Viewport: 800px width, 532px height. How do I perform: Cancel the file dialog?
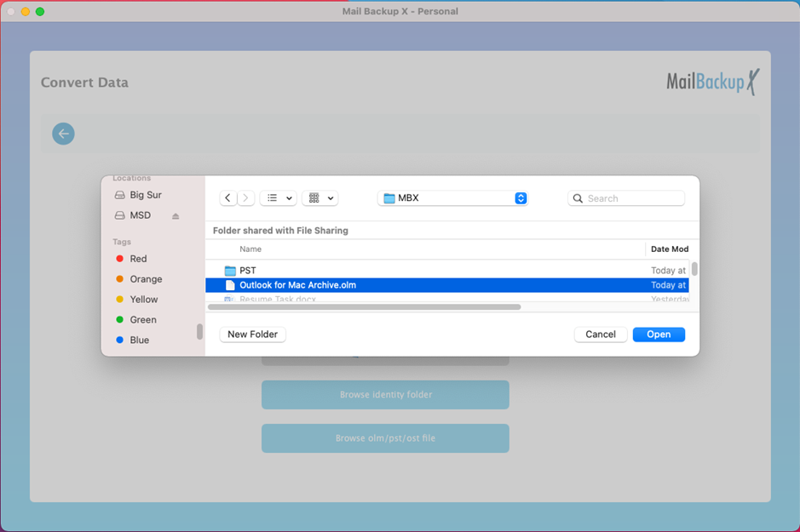point(601,335)
